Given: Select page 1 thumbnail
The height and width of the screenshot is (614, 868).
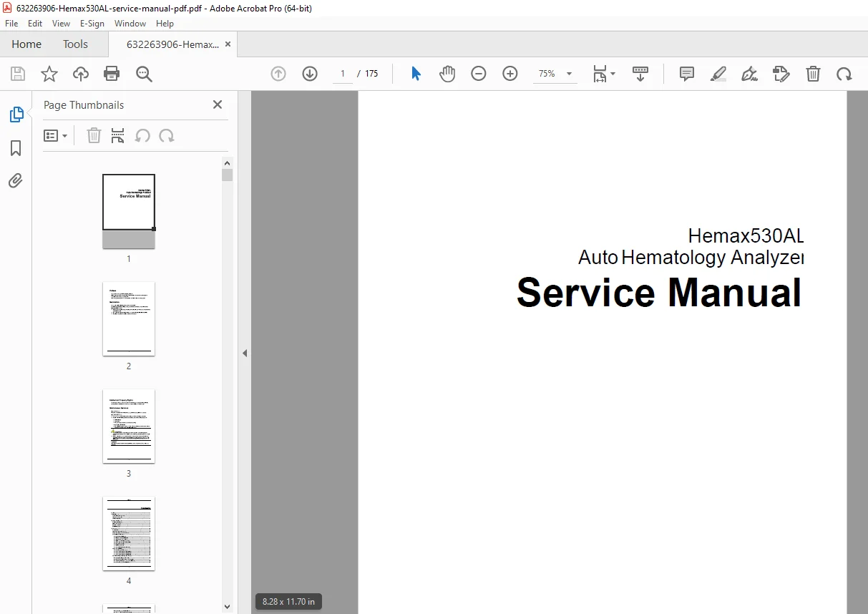Looking at the screenshot, I should pos(129,211).
